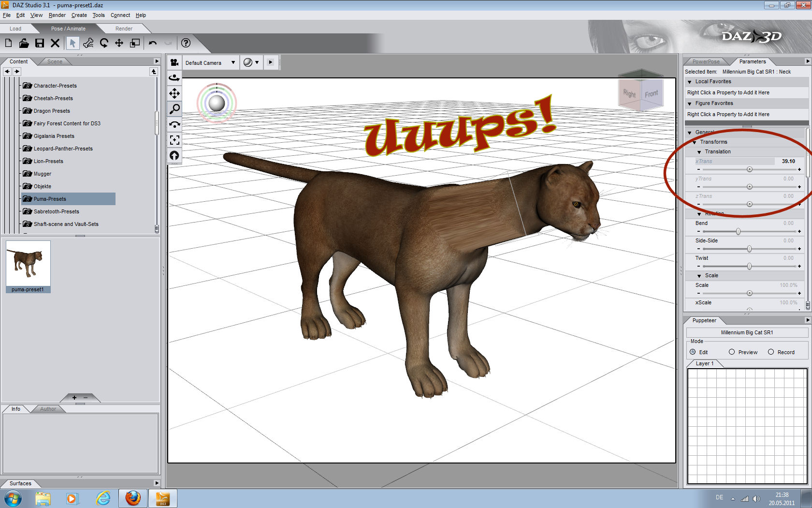
Task: Go back in Content browser history
Action: click(7, 72)
